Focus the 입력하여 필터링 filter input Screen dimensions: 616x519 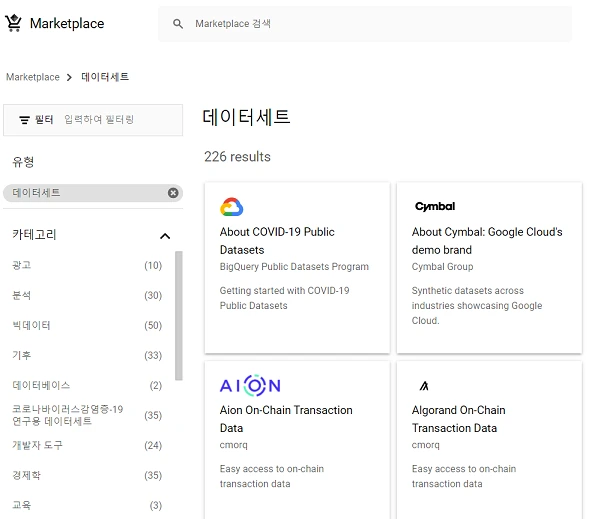pyautogui.click(x=115, y=120)
